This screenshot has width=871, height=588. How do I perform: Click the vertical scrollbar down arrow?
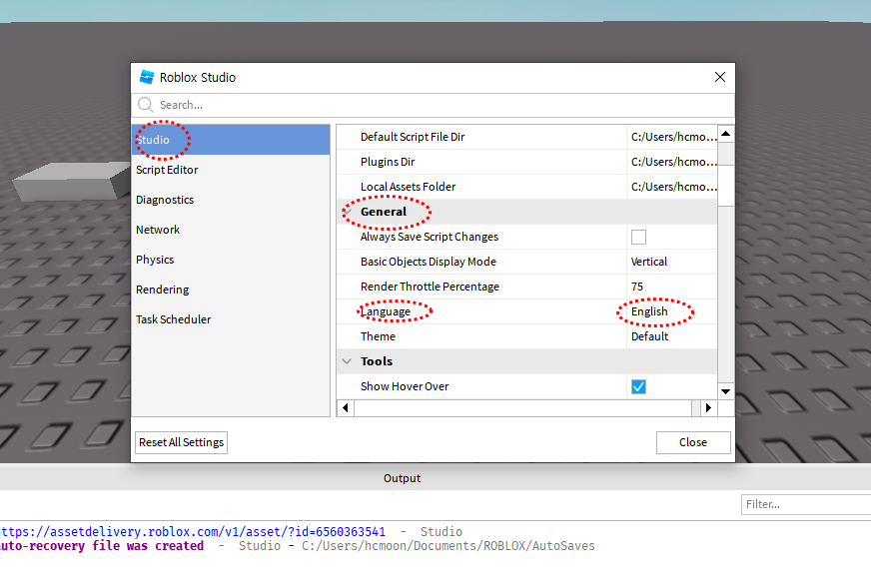click(x=725, y=391)
